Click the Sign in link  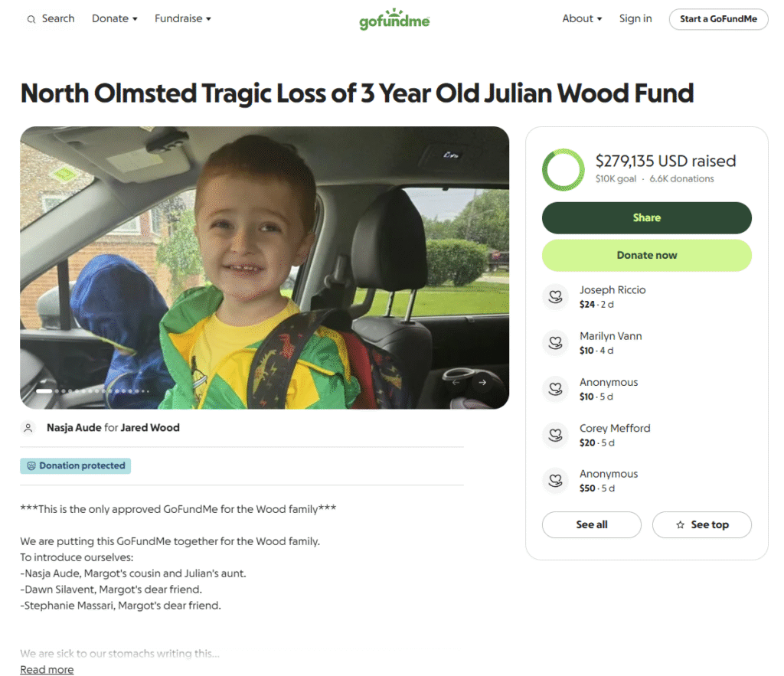tap(635, 18)
